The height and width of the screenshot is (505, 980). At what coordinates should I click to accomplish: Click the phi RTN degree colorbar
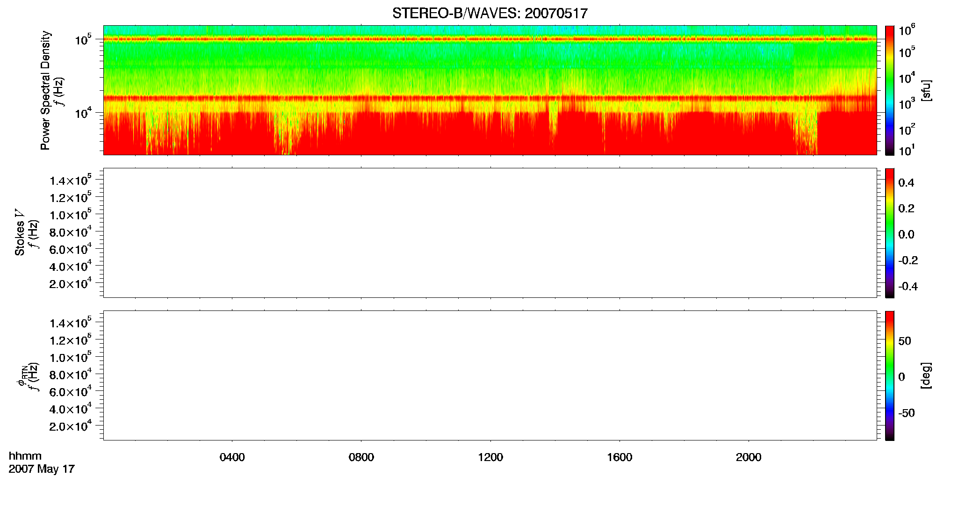890,375
